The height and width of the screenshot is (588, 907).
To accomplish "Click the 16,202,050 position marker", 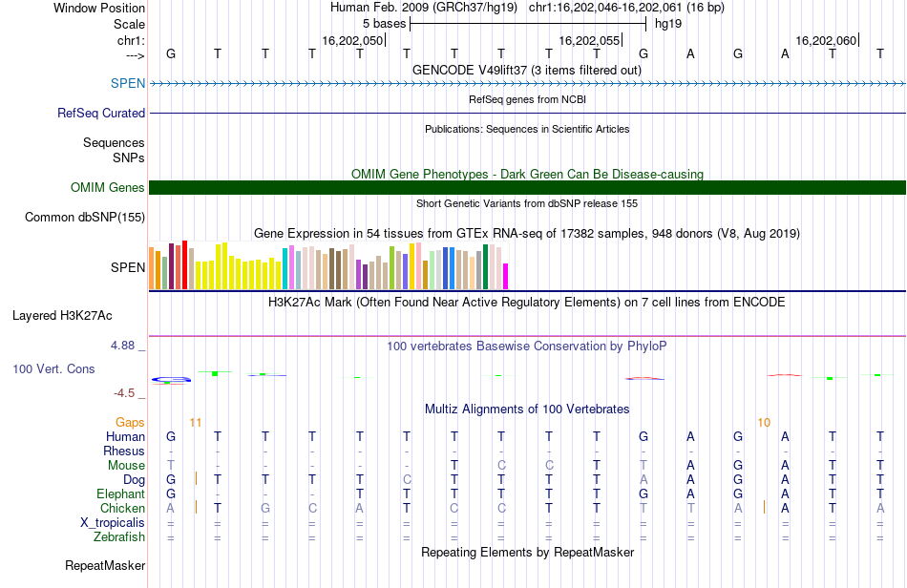I will click(353, 40).
